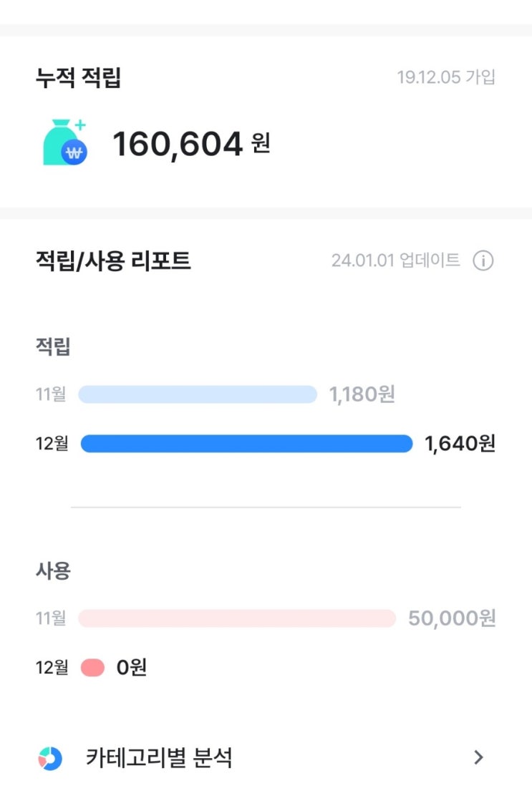Click the 사용 section label
The height and width of the screenshot is (806, 532).
point(53,571)
